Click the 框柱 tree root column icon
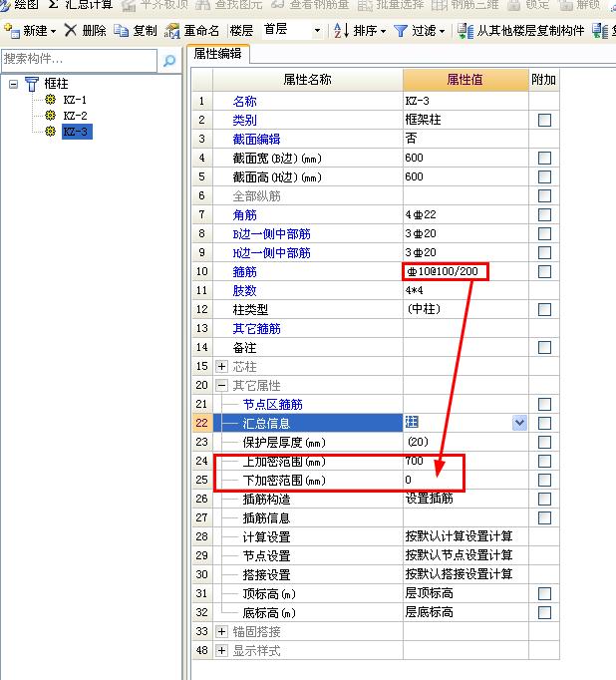This screenshot has height=680, width=616. pos(32,84)
